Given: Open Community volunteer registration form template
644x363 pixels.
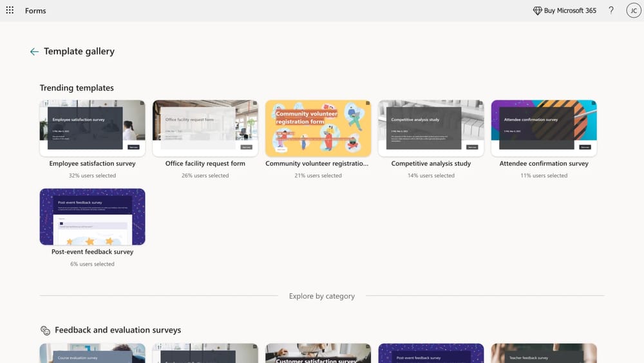Looking at the screenshot, I should click(317, 128).
